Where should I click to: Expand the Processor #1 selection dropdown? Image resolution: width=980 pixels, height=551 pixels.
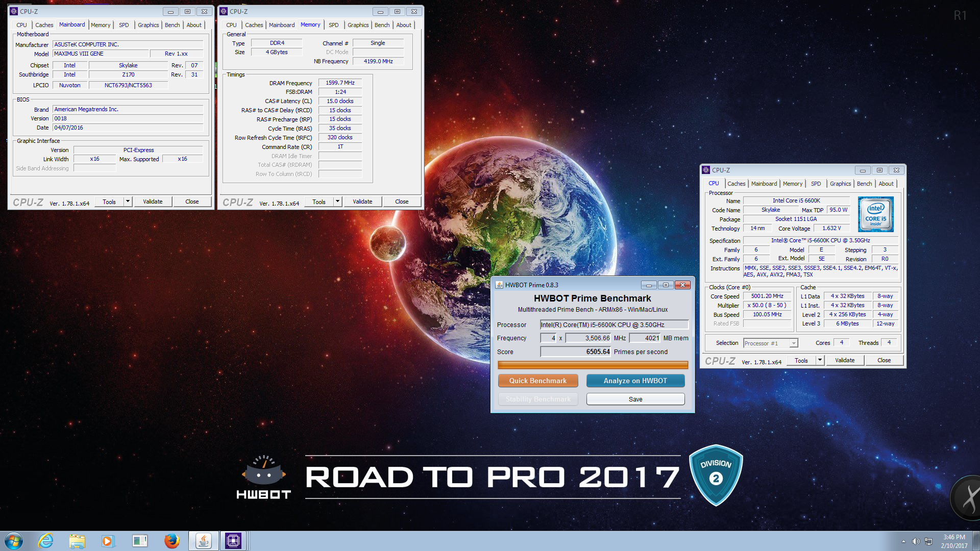[794, 343]
